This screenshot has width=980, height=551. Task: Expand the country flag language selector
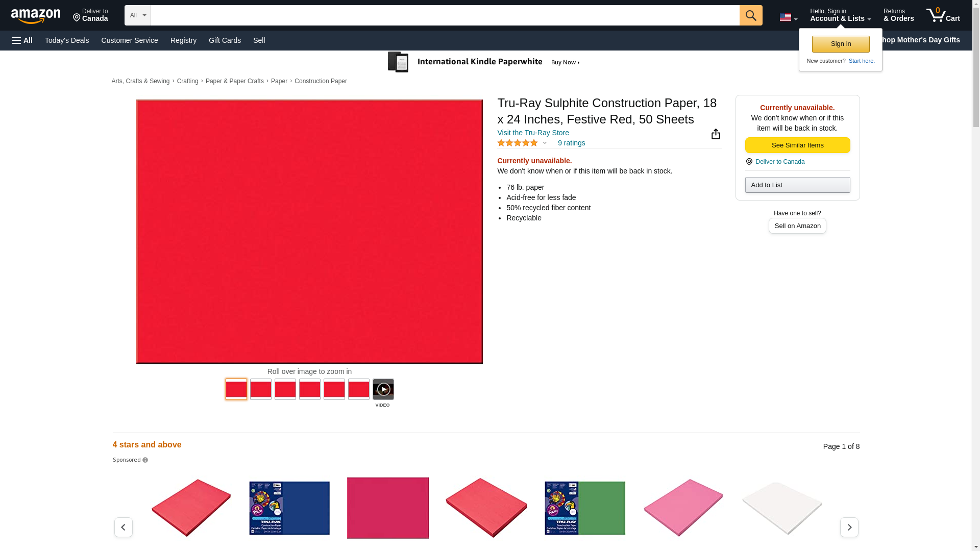pyautogui.click(x=788, y=18)
